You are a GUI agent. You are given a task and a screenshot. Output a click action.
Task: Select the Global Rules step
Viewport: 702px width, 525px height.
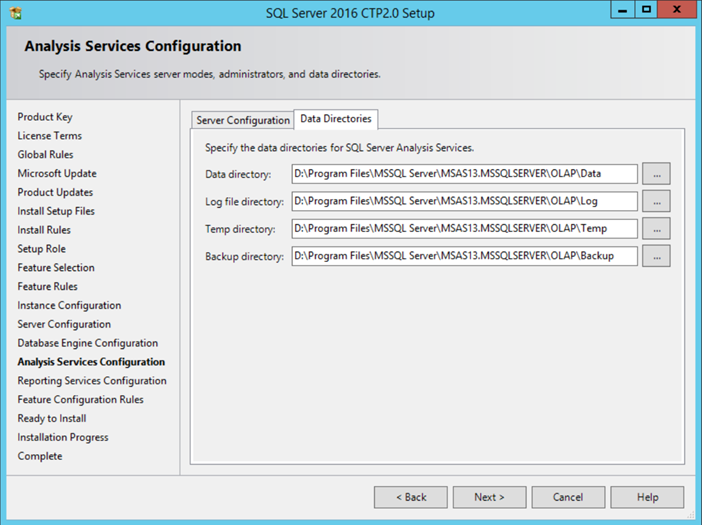pos(45,154)
